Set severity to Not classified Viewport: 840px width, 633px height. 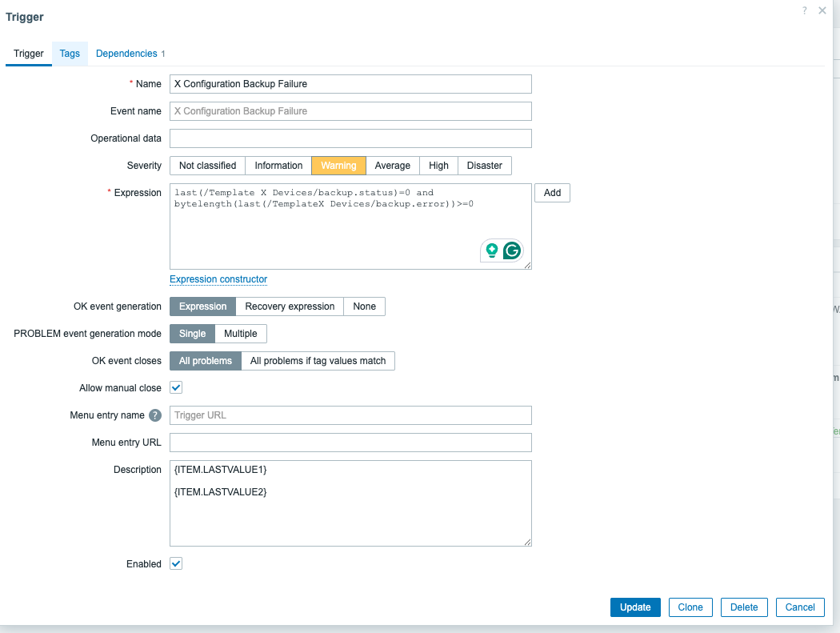(x=208, y=166)
